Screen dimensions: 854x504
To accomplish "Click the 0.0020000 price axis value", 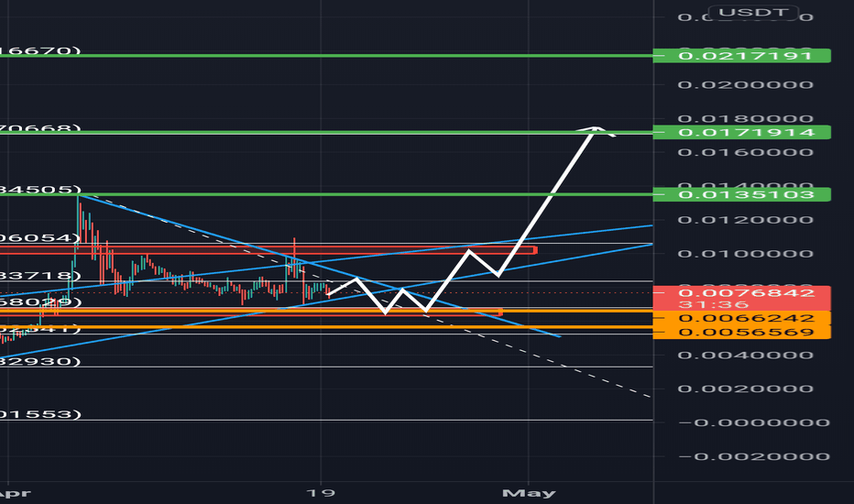I will click(x=746, y=389).
